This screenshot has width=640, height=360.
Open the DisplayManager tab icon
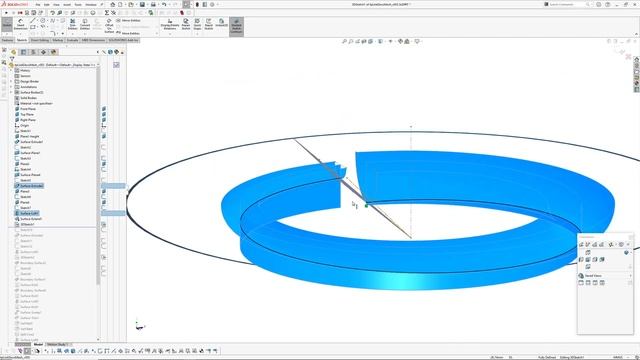tap(53, 52)
